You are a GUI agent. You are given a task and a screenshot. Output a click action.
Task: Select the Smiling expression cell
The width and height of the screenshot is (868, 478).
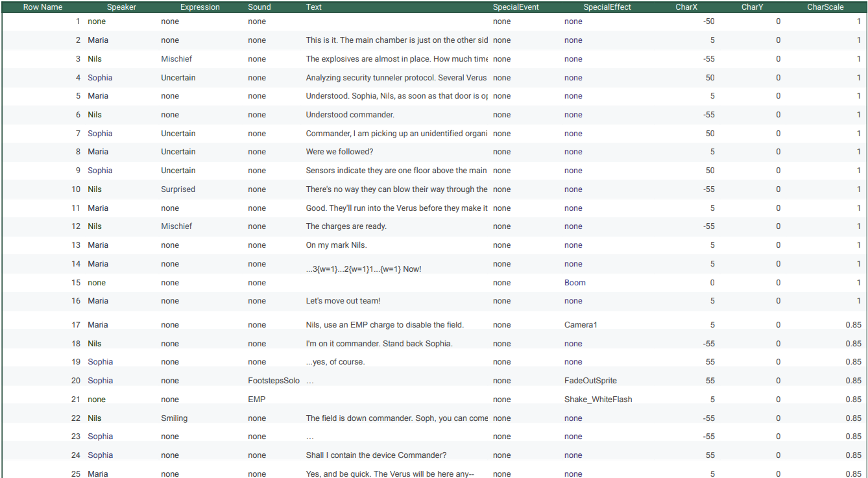pos(174,418)
